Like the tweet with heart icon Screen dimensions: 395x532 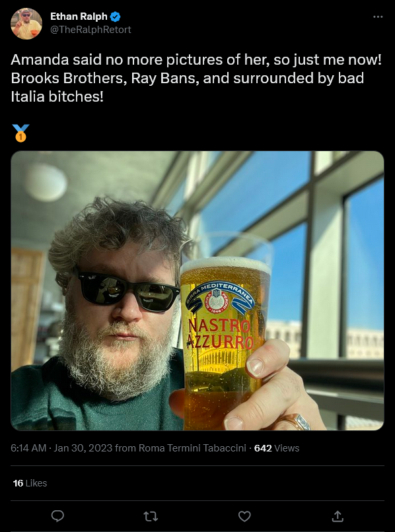[x=244, y=516]
